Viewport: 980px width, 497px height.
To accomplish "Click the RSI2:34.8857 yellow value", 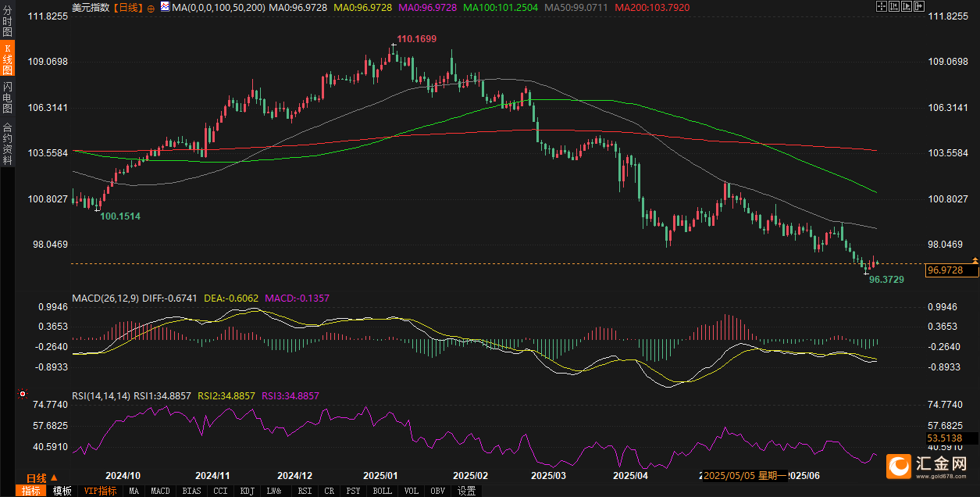I will (226, 396).
